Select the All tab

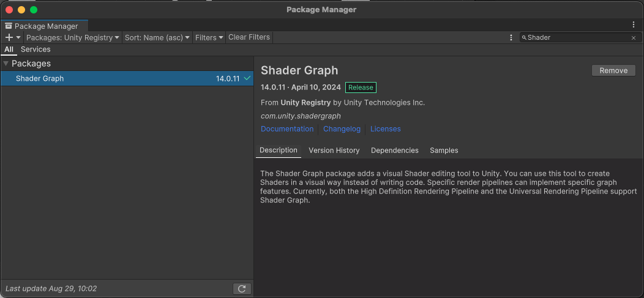pos(9,49)
